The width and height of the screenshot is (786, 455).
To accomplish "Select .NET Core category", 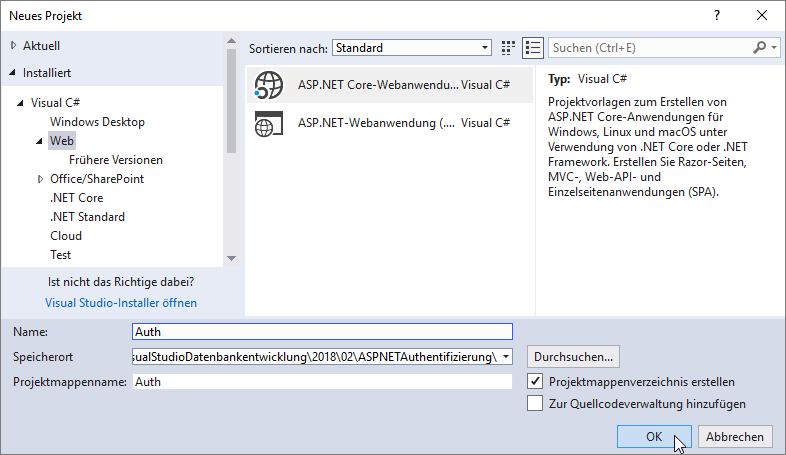I will point(77,198).
